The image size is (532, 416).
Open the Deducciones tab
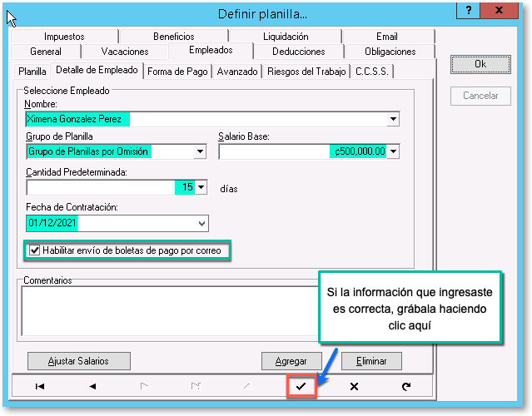tap(299, 52)
